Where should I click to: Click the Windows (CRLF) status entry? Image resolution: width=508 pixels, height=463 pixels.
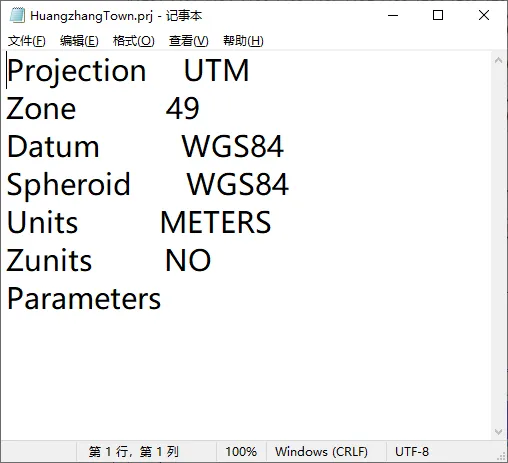[x=321, y=452]
